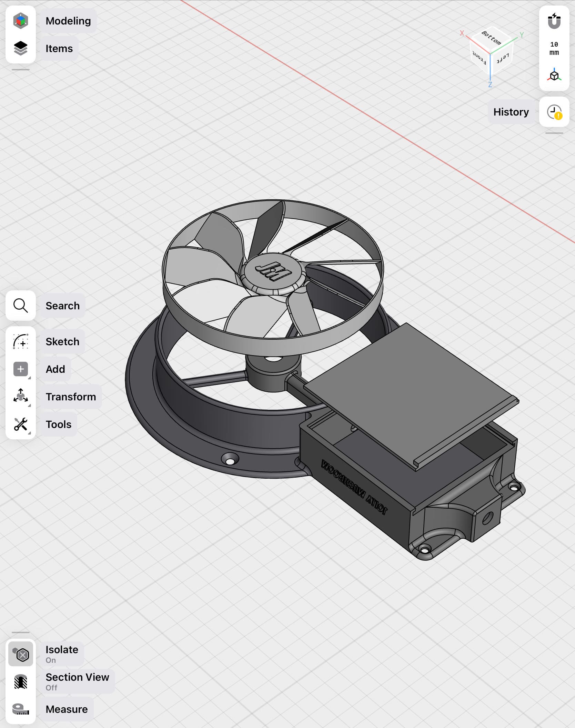The width and height of the screenshot is (575, 728).
Task: Open the Tools wrench icon
Action: click(21, 424)
